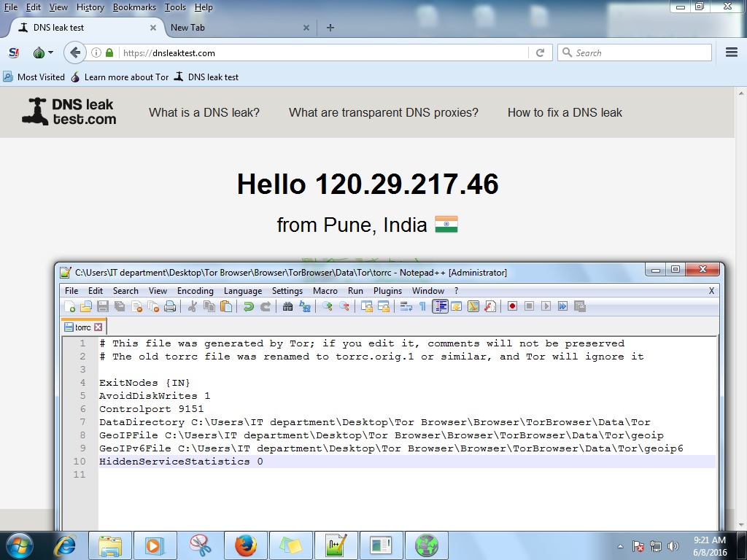
Task: Open the Function List toolbar icon
Action: [490, 307]
